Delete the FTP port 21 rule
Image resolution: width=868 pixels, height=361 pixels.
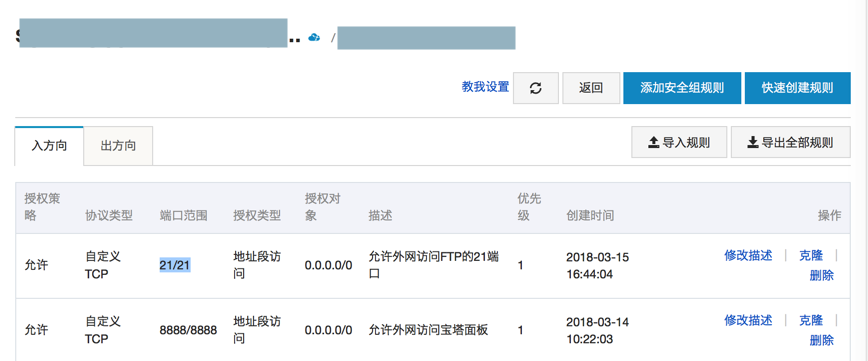coord(822,275)
